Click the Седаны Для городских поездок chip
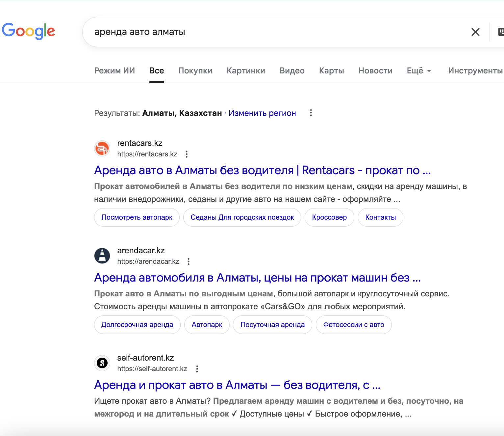 coord(242,217)
